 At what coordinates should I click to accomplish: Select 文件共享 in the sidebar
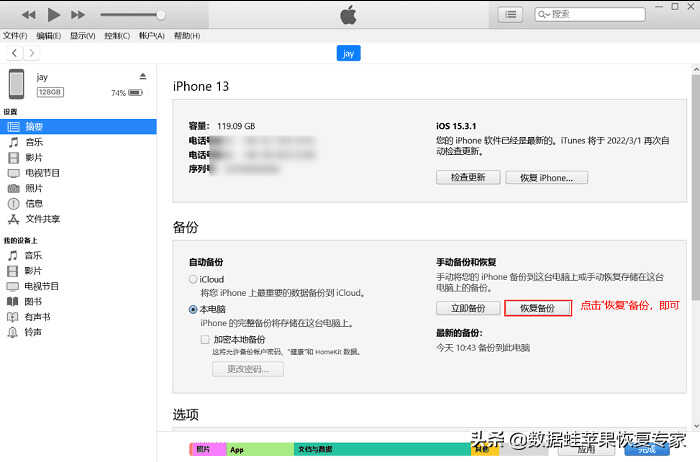[42, 218]
